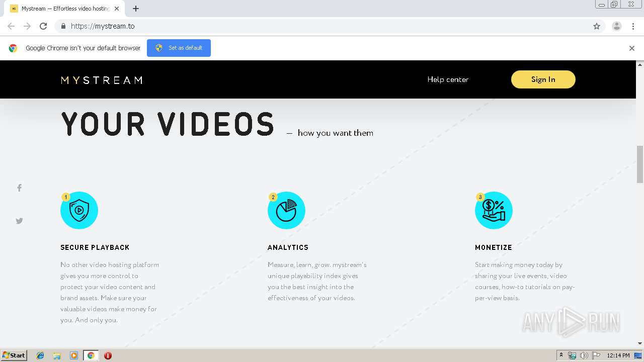The height and width of the screenshot is (362, 644).
Task: Click the SECURE PLAYBACK heading
Action: [95, 247]
